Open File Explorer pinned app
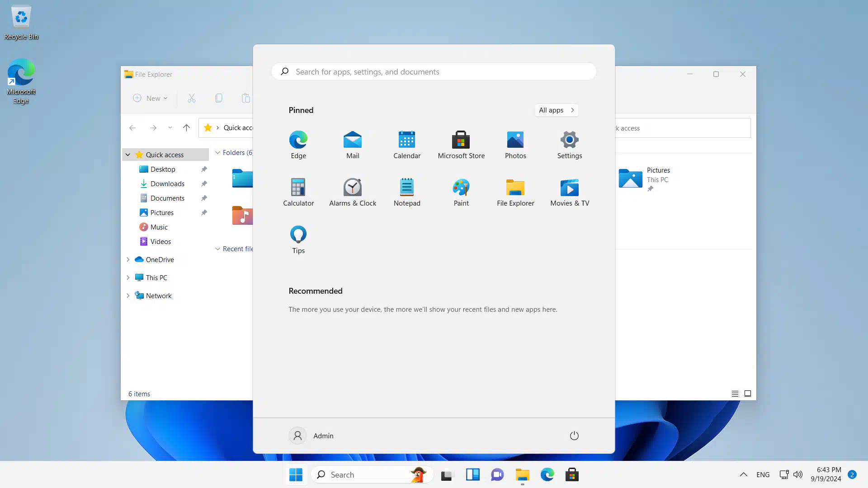868x488 pixels. [515, 192]
